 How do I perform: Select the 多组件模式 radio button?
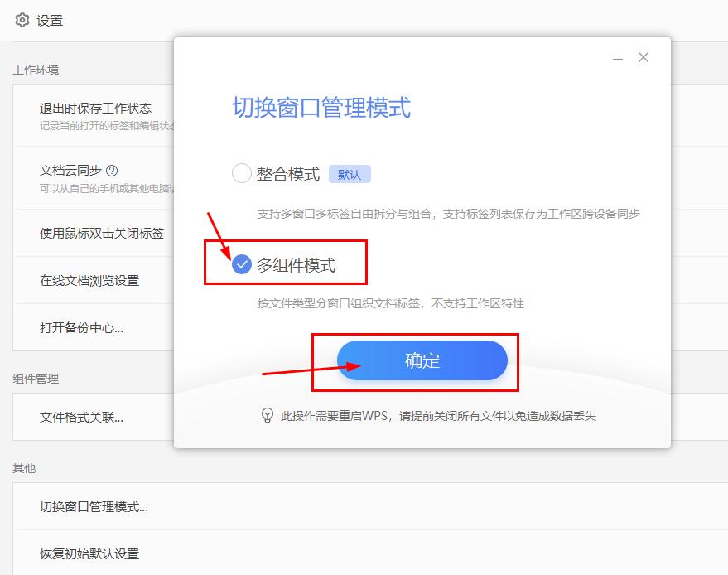(x=241, y=265)
